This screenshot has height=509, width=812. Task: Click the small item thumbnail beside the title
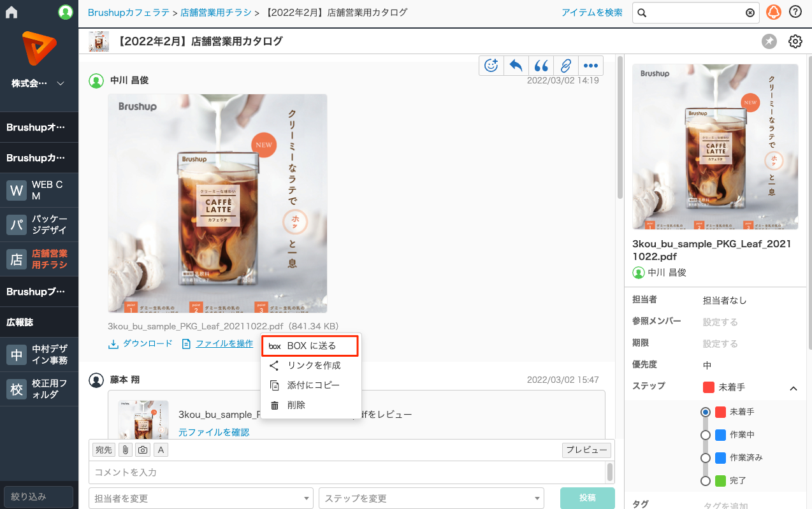click(99, 41)
